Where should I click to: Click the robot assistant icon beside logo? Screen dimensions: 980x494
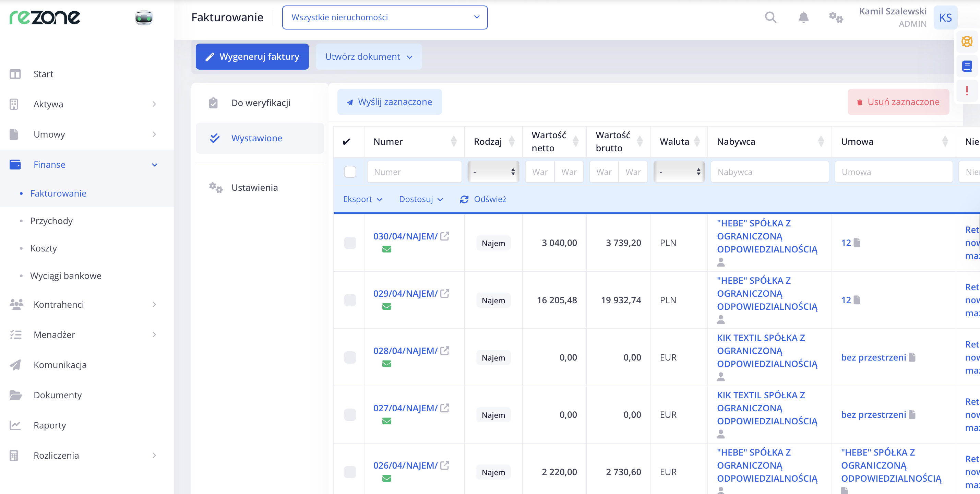[x=144, y=17]
